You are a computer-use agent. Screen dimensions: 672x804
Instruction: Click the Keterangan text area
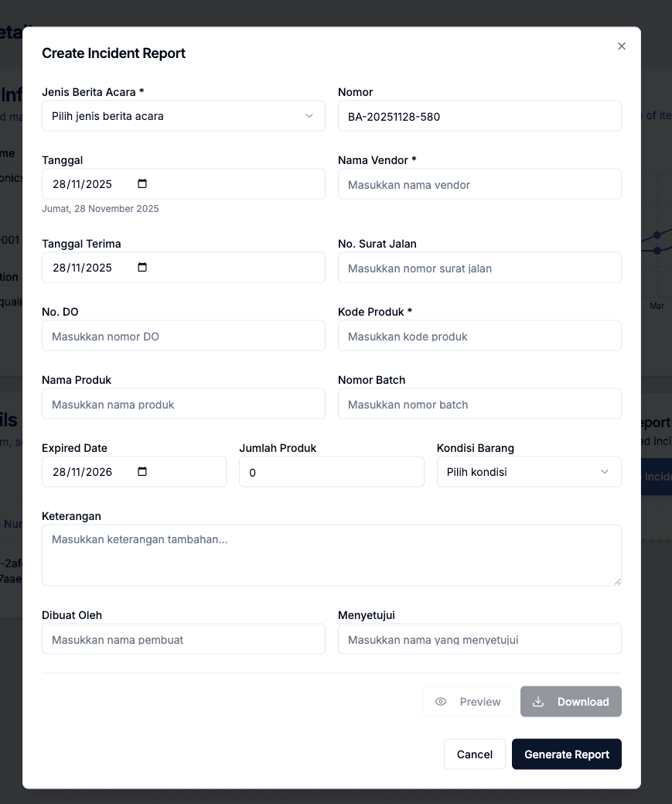331,555
